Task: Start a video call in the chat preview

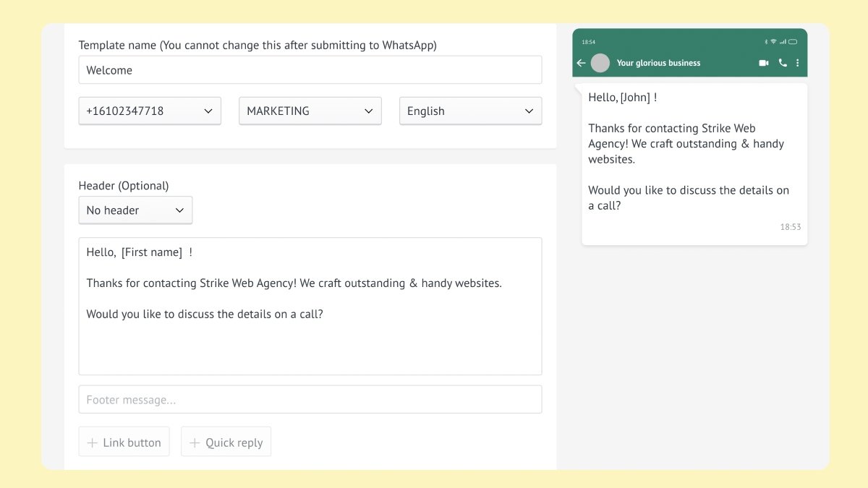Action: click(763, 63)
